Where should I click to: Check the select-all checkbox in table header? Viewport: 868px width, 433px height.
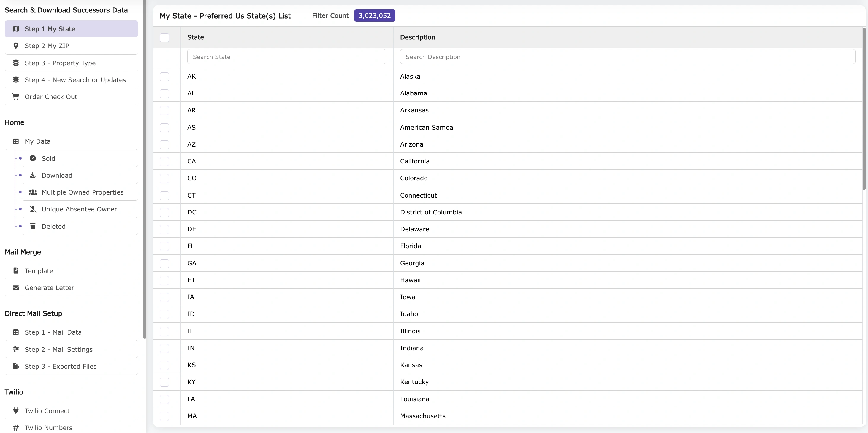[164, 37]
